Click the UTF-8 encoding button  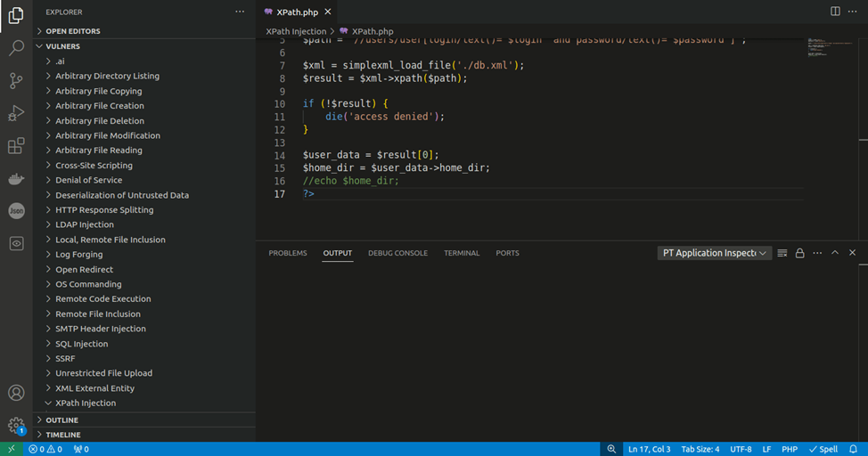click(x=741, y=450)
